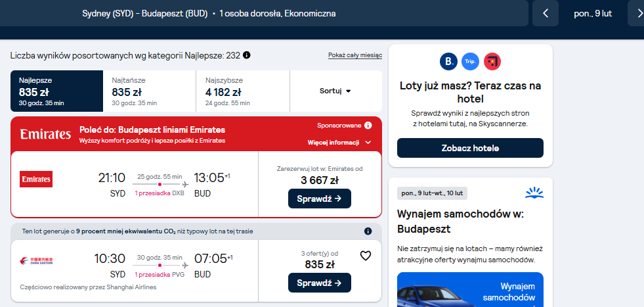Click Sprawdź for the 835 zł flight

pyautogui.click(x=320, y=283)
